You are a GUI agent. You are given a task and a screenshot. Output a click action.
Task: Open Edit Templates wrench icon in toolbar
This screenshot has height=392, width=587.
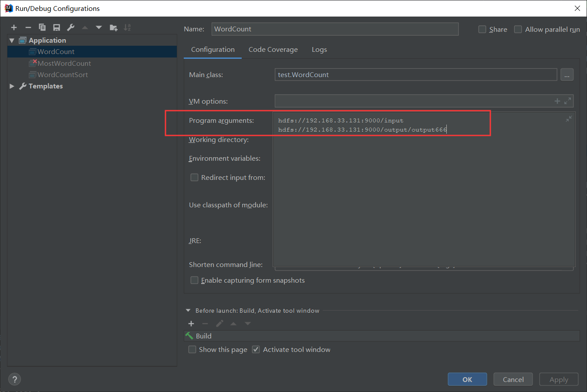point(71,27)
